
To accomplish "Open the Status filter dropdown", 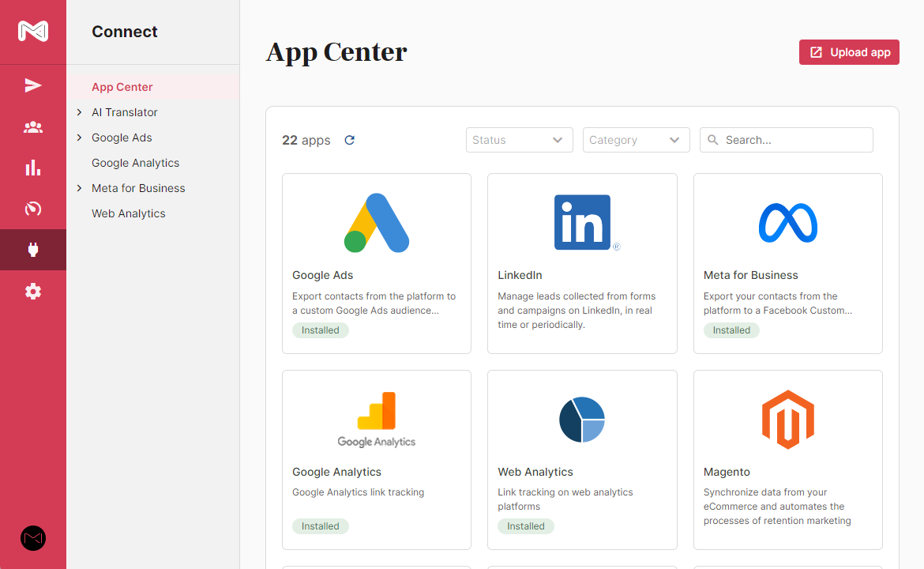I will coord(519,140).
